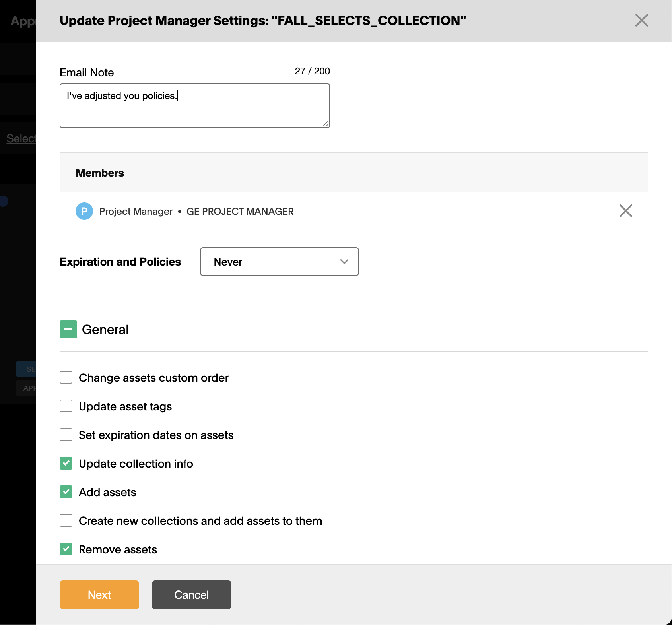The width and height of the screenshot is (672, 625).
Task: Click the 27 / 200 character counter
Action: 312,71
